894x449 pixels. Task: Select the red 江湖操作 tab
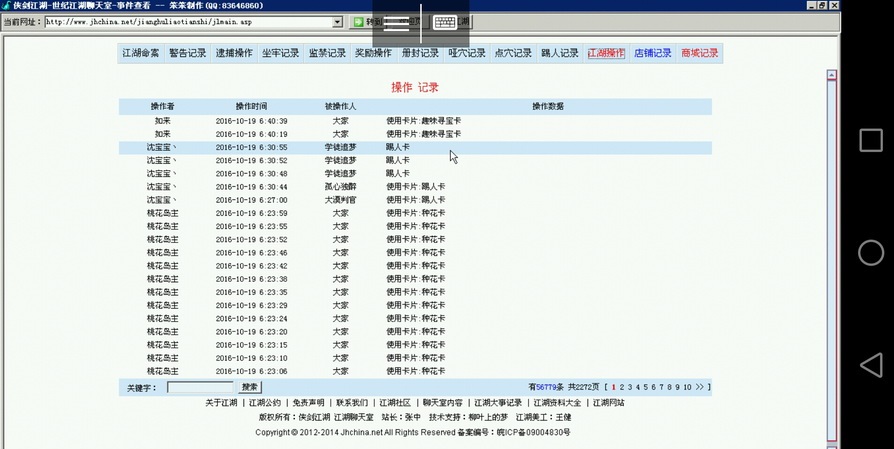click(x=606, y=53)
